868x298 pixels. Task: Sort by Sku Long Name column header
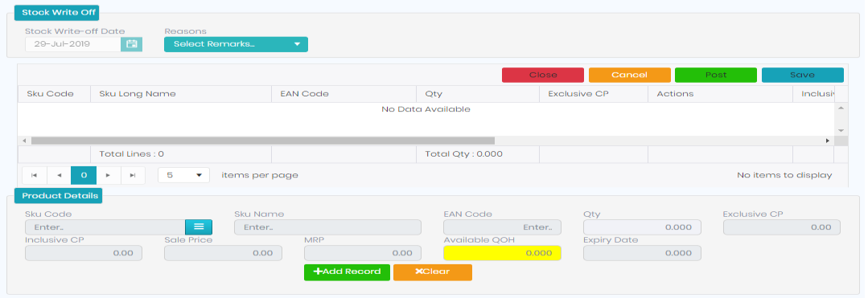click(x=181, y=94)
